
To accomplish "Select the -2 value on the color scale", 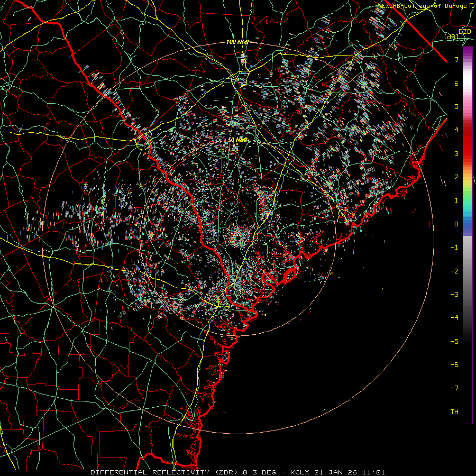I will (454, 271).
